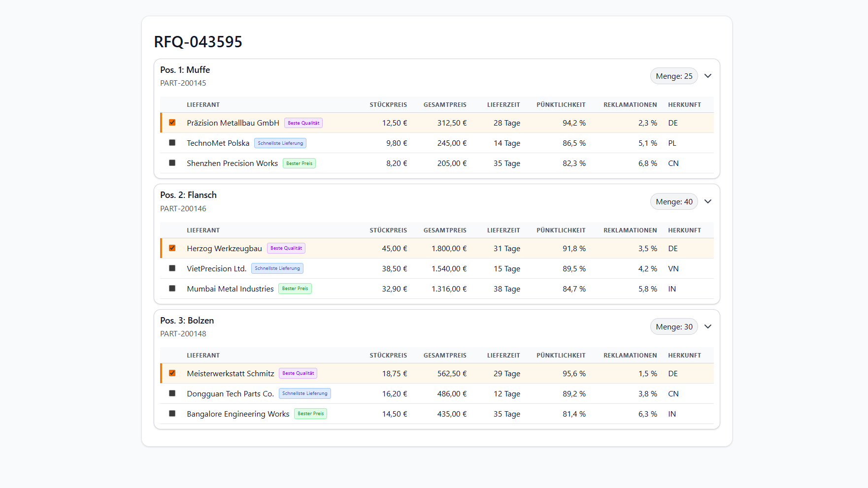Image resolution: width=868 pixels, height=488 pixels.
Task: Click Reklamationen header in the Bolzen table
Action: [630, 356]
